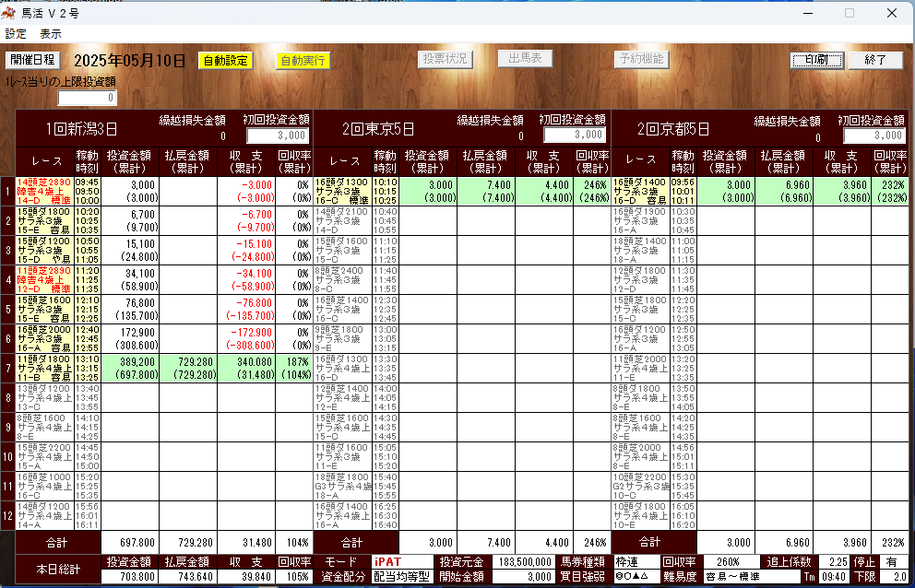This screenshot has height=588, width=915.
Task: Open the 表示 menu
Action: point(51,34)
